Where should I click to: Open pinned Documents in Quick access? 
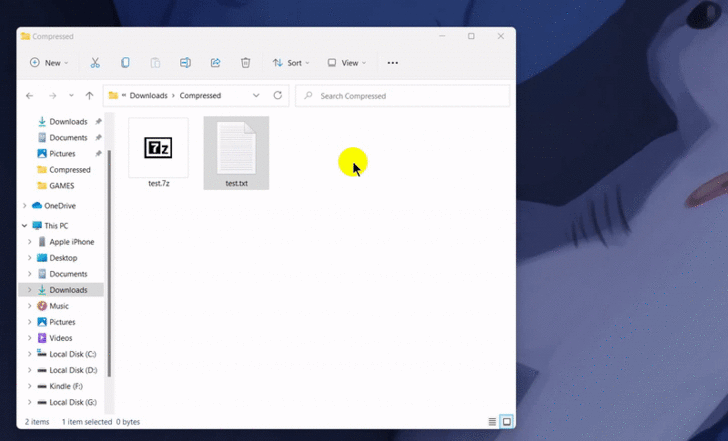point(68,138)
